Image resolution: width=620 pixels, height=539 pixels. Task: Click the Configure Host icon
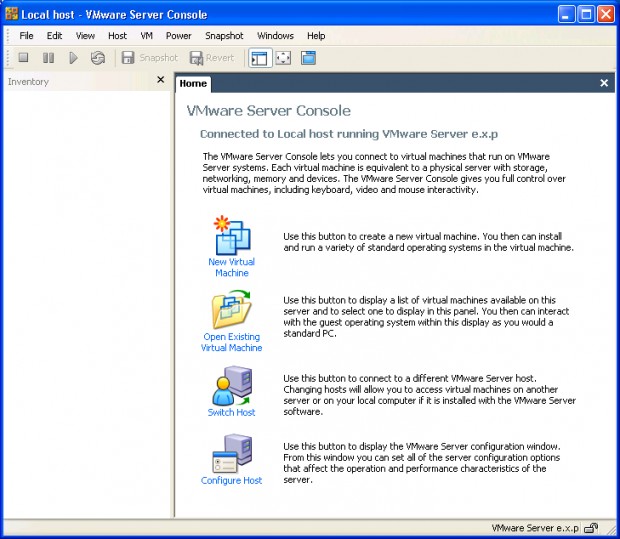click(232, 454)
